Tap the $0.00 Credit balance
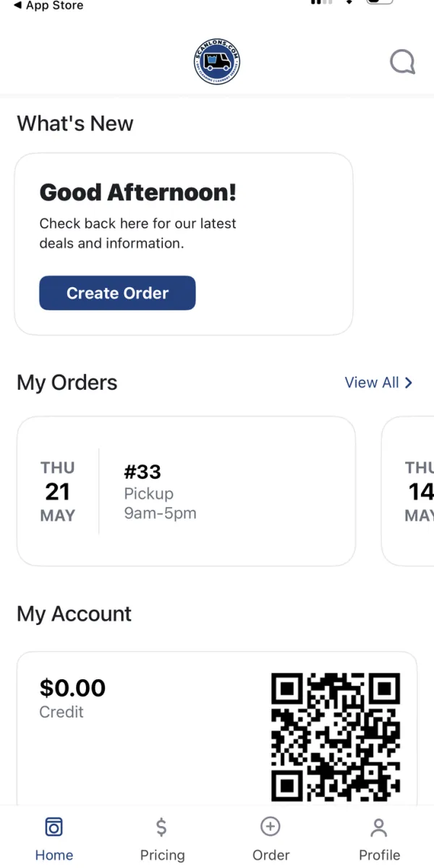 coord(72,697)
